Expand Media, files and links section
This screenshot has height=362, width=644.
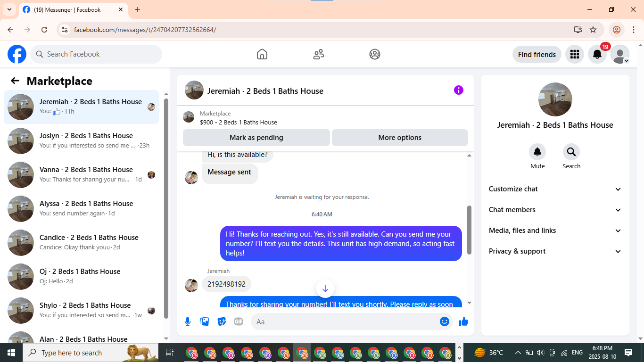point(555,230)
